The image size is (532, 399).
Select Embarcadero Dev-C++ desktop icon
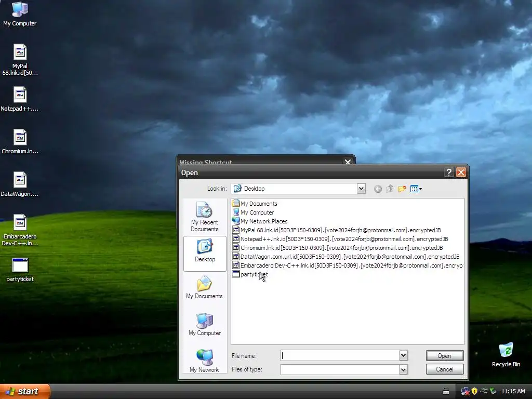coord(20,230)
